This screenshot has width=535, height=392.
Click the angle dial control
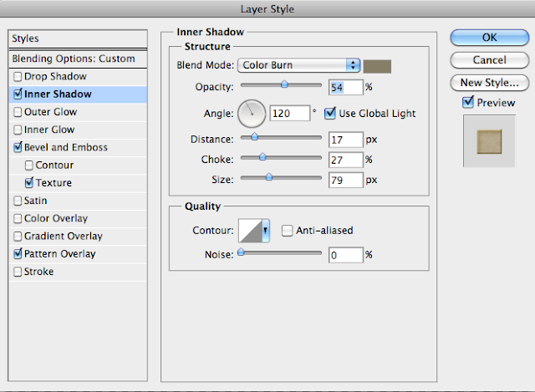click(252, 112)
